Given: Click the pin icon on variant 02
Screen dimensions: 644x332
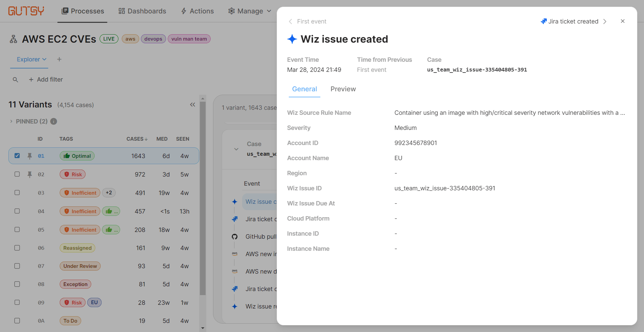Looking at the screenshot, I should (x=30, y=175).
